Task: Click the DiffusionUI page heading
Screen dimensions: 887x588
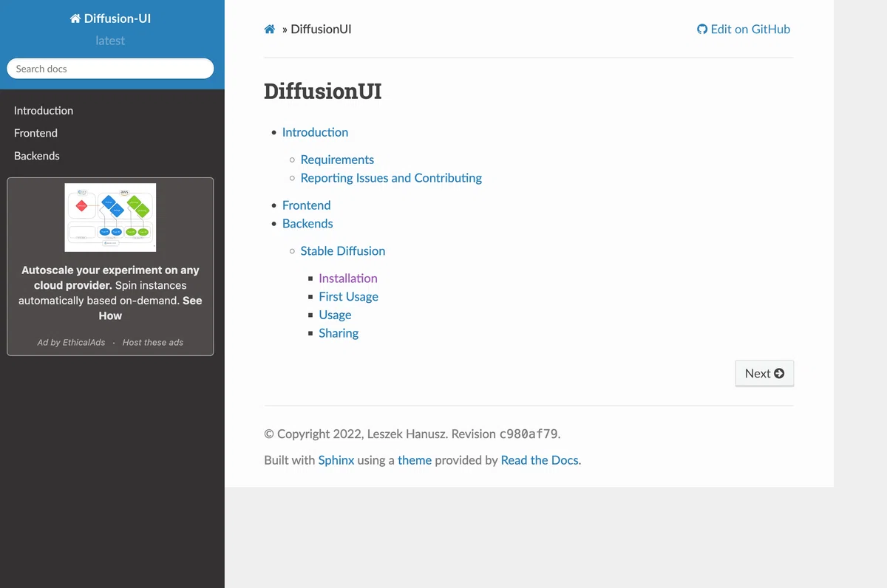Action: (323, 92)
